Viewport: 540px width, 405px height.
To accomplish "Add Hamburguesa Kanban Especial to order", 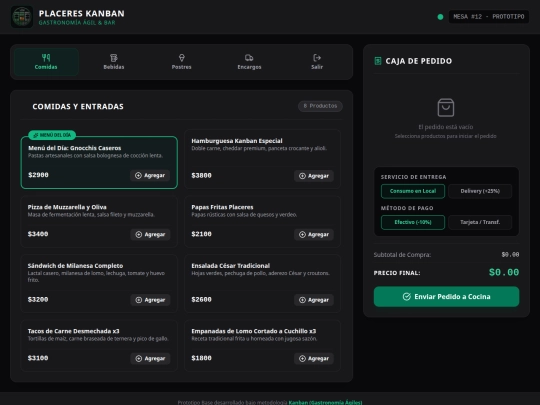I will (314, 176).
